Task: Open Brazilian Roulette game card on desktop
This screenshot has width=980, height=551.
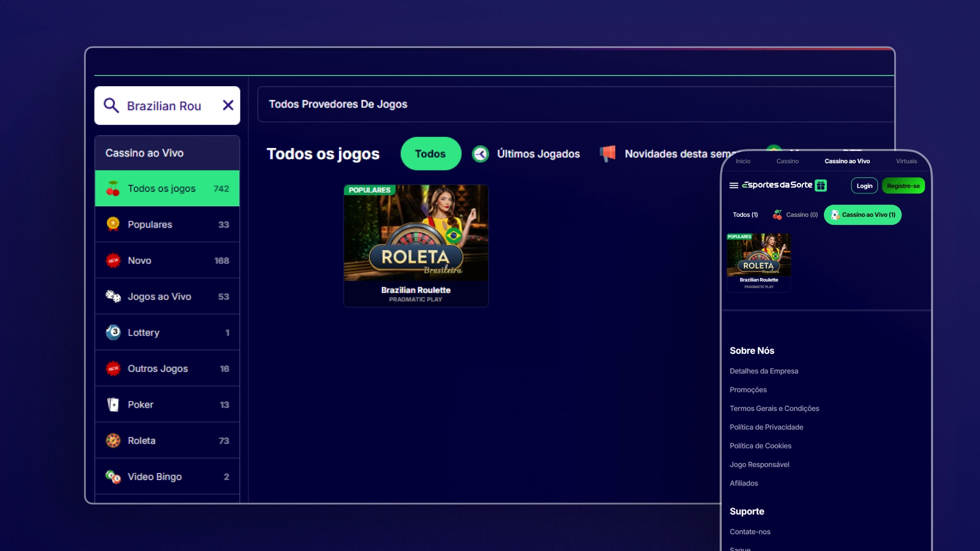Action: (416, 245)
